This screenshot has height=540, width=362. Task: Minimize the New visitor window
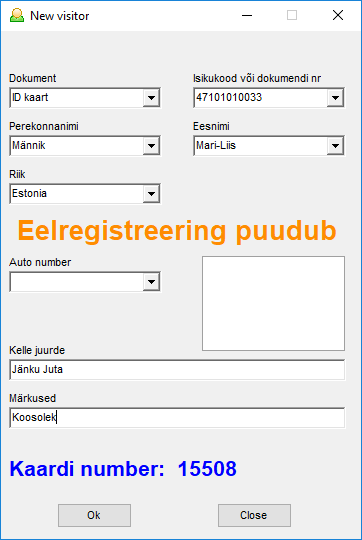247,15
